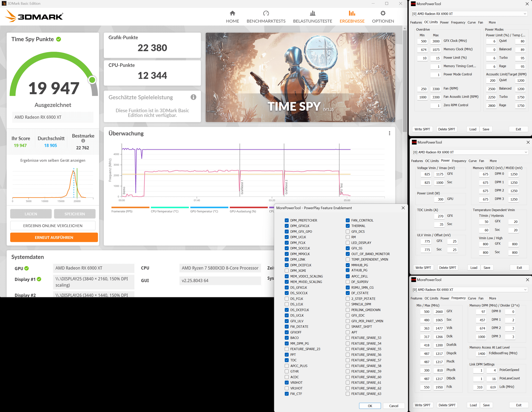532x412 pixels.
Task: Click Time Spy benchmark thumbnail image
Action: (x=300, y=77)
